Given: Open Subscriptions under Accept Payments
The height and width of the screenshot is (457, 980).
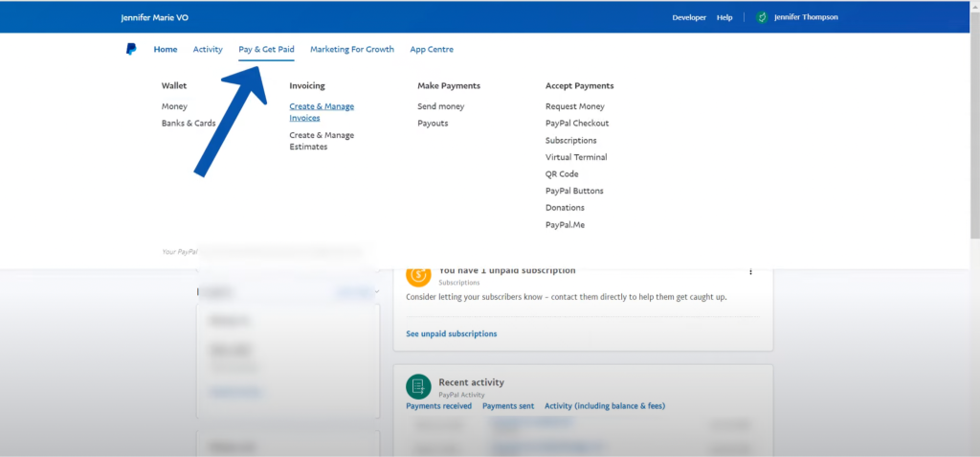Looking at the screenshot, I should click(571, 140).
